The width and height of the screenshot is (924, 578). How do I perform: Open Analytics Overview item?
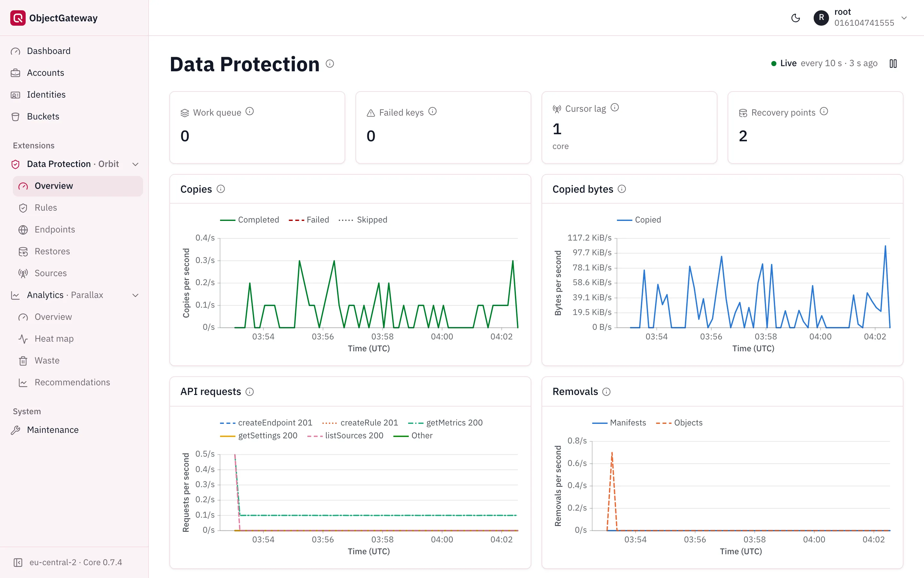coord(78,317)
